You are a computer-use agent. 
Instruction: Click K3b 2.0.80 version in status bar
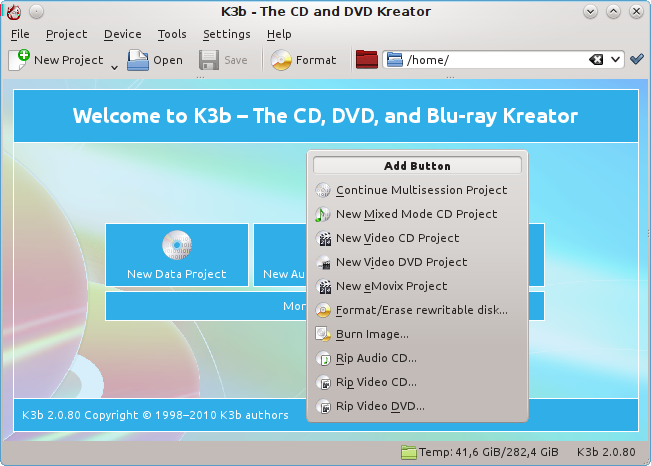[x=606, y=452]
